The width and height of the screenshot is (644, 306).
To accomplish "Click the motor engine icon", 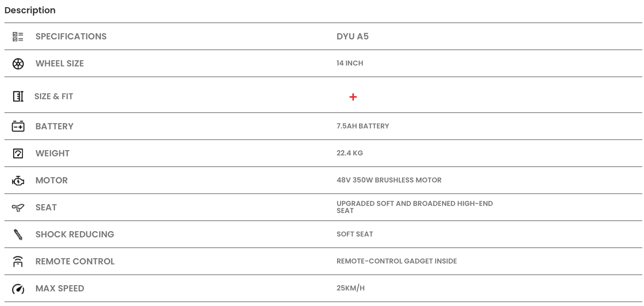I will [x=18, y=181].
